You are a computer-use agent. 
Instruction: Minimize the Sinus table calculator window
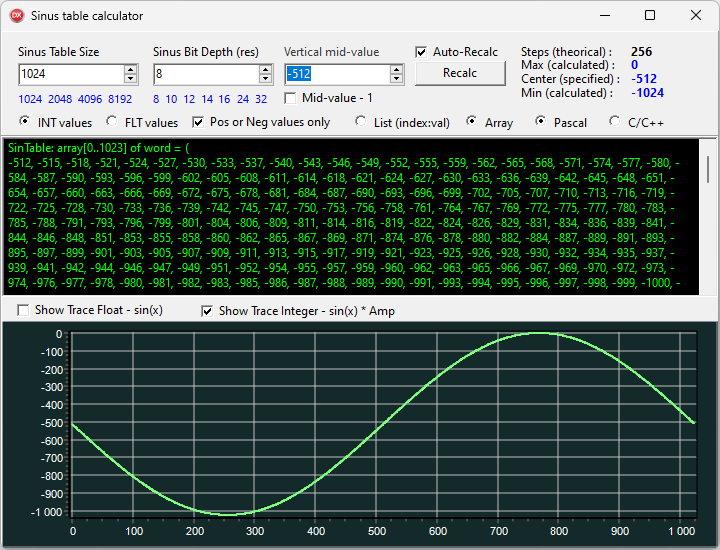coord(605,16)
